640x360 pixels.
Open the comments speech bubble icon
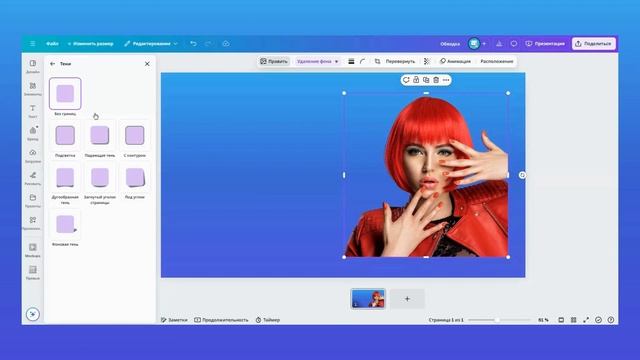(x=514, y=44)
